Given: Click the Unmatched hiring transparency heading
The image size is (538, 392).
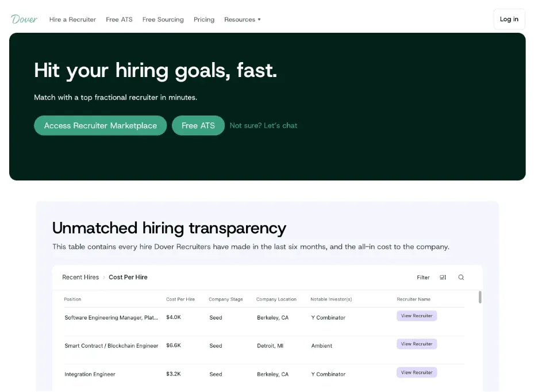Looking at the screenshot, I should [x=169, y=228].
